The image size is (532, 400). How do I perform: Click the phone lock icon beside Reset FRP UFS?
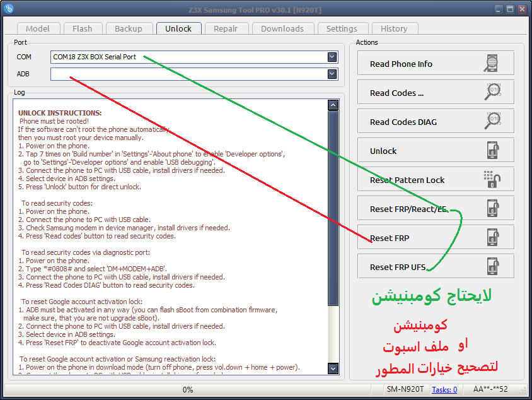(x=493, y=266)
